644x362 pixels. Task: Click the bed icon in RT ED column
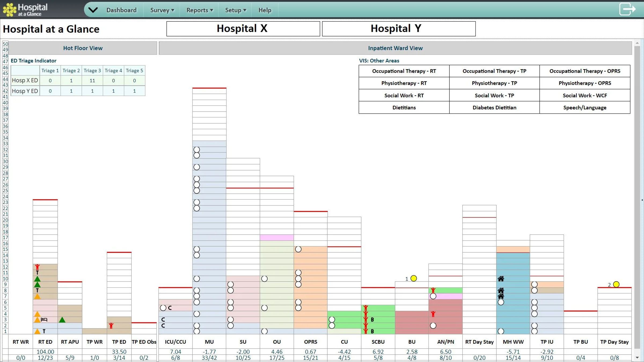44,319
